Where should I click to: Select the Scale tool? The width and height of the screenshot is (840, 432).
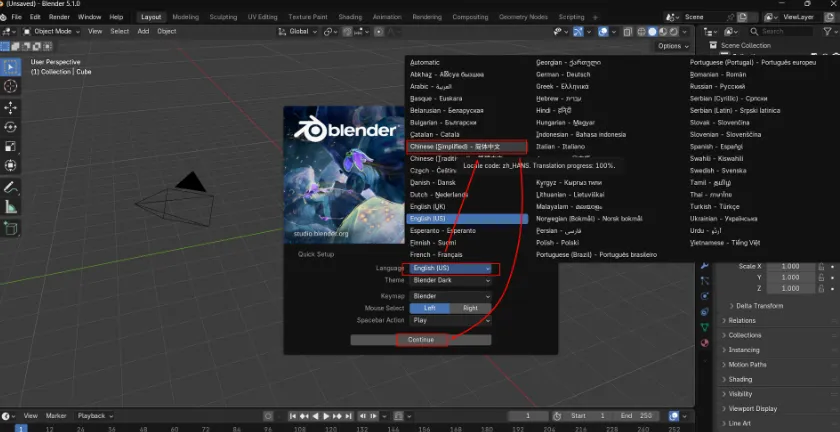10,146
